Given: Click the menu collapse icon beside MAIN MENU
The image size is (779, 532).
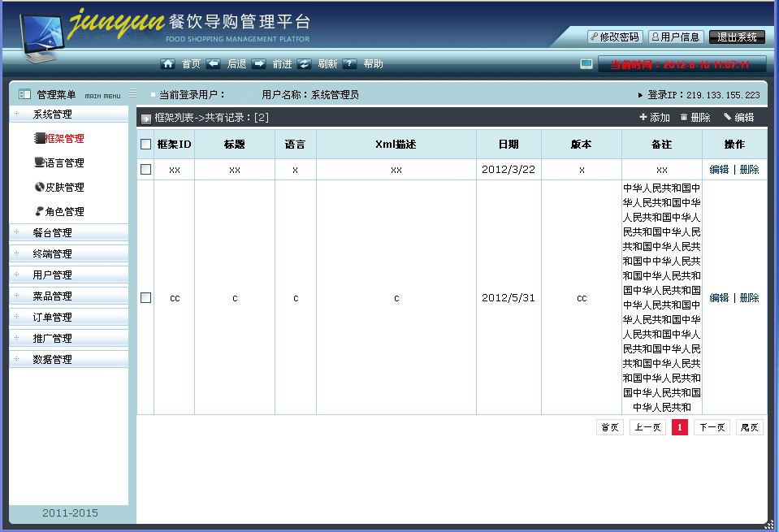Looking at the screenshot, I should click(x=132, y=93).
